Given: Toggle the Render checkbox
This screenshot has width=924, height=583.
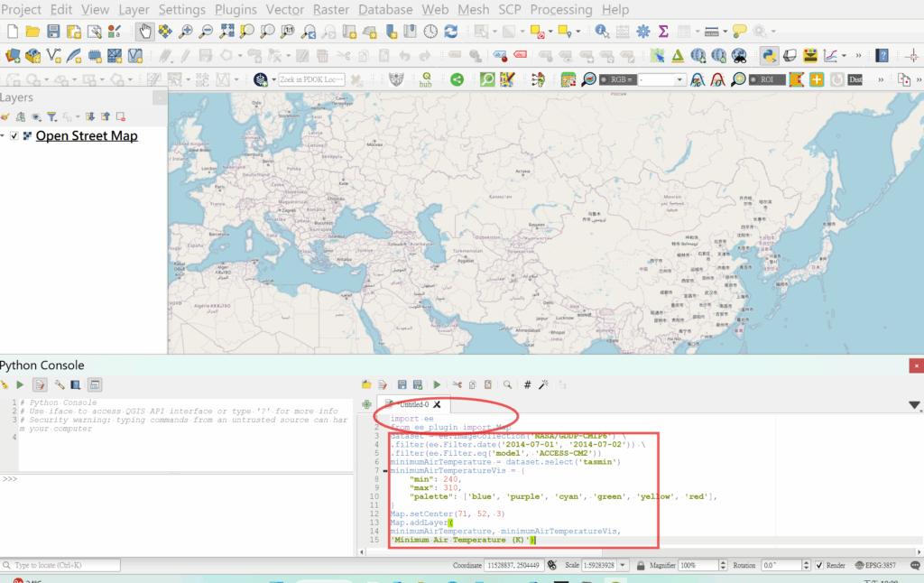Looking at the screenshot, I should pyautogui.click(x=819, y=566).
